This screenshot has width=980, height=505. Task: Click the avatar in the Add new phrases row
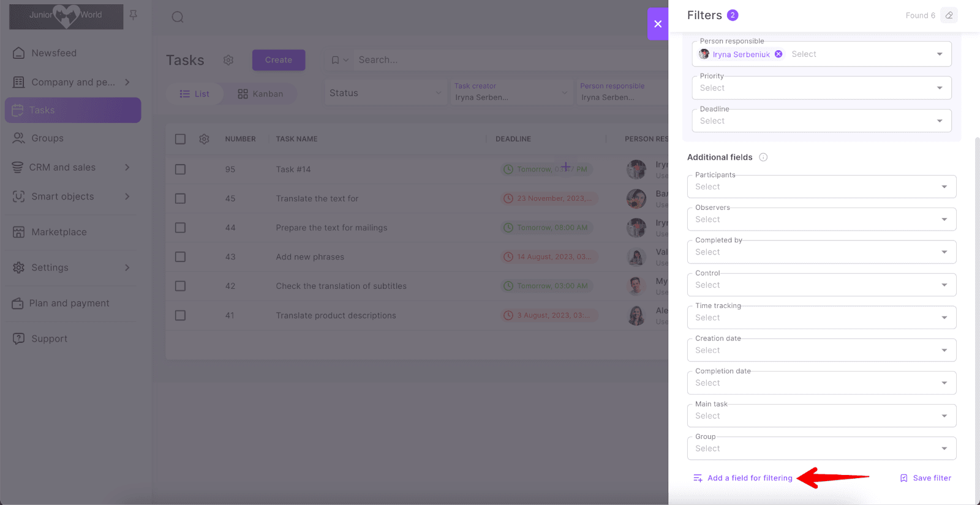[636, 257]
